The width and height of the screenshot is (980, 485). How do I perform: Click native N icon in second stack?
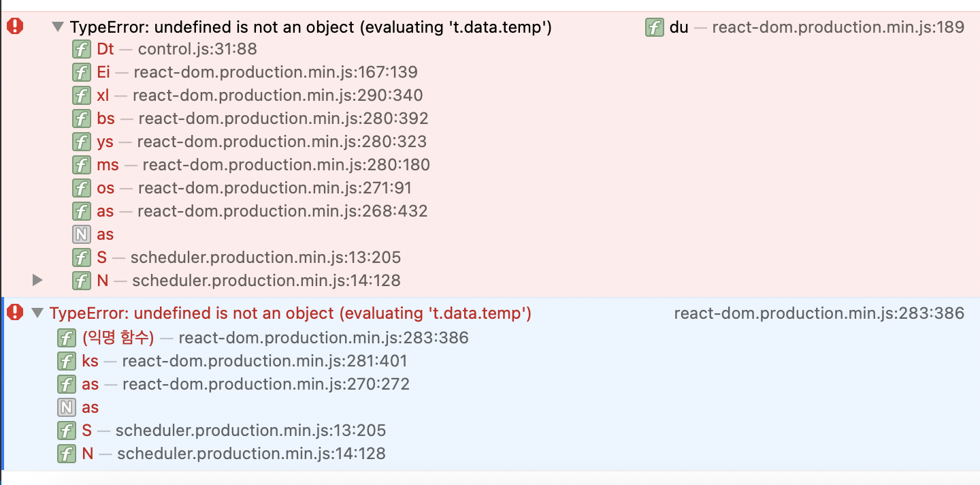tap(67, 407)
